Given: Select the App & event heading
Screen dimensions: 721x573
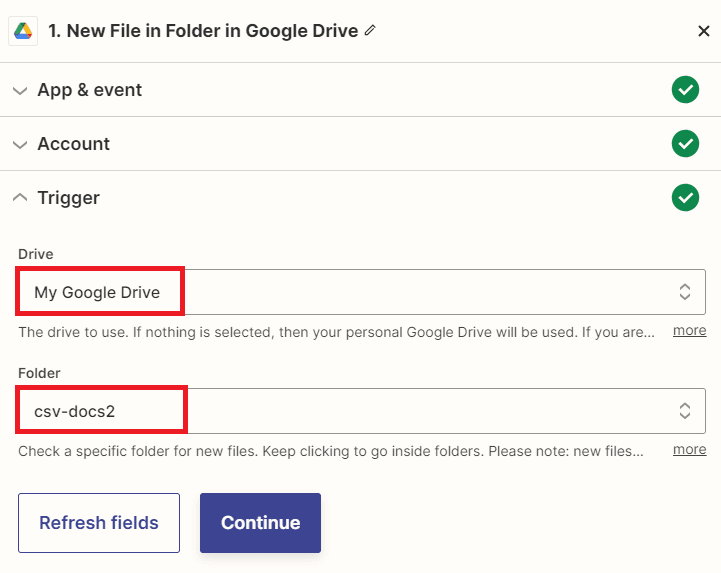Looking at the screenshot, I should [x=90, y=90].
